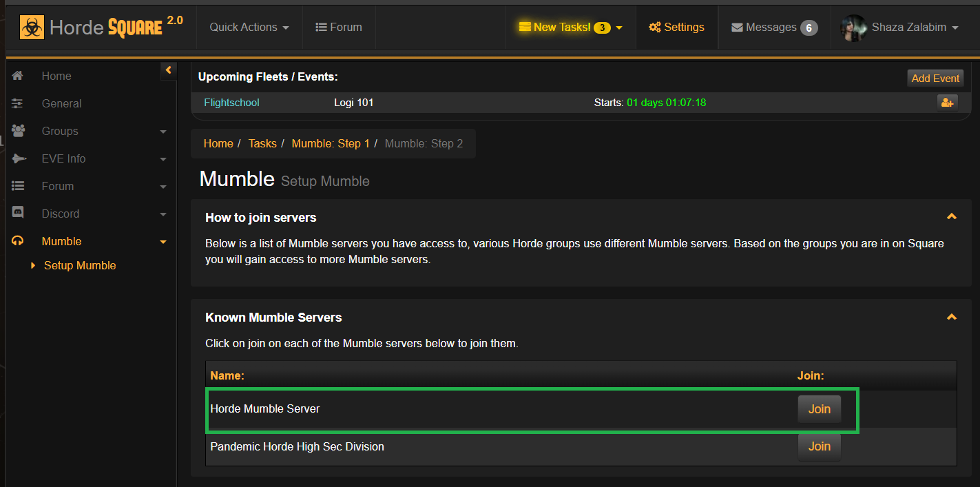The width and height of the screenshot is (980, 487).
Task: Click the Logi 101 event text
Action: coord(354,103)
